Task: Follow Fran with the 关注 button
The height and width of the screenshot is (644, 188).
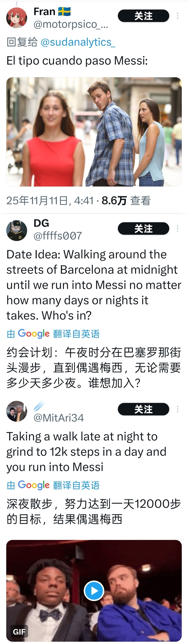Action: pos(143,16)
